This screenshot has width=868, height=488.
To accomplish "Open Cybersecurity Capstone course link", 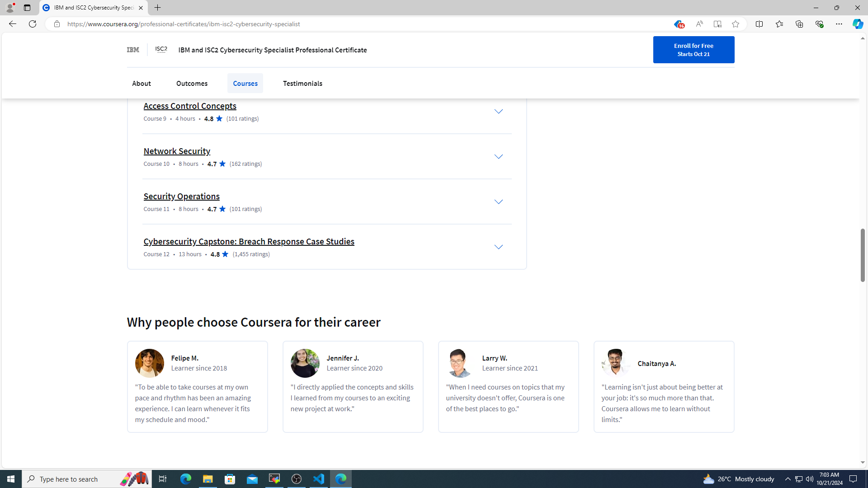I will pyautogui.click(x=249, y=241).
